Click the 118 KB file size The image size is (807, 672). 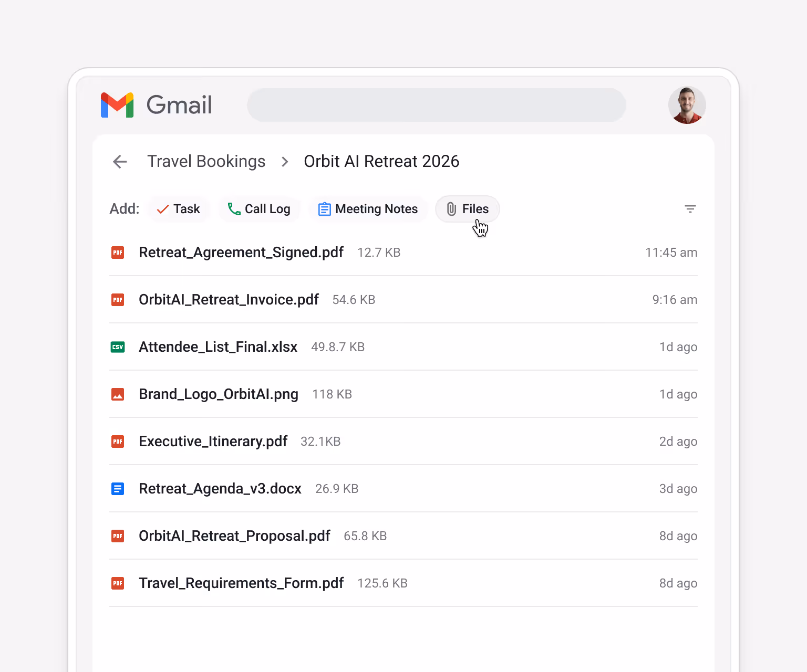tap(332, 394)
